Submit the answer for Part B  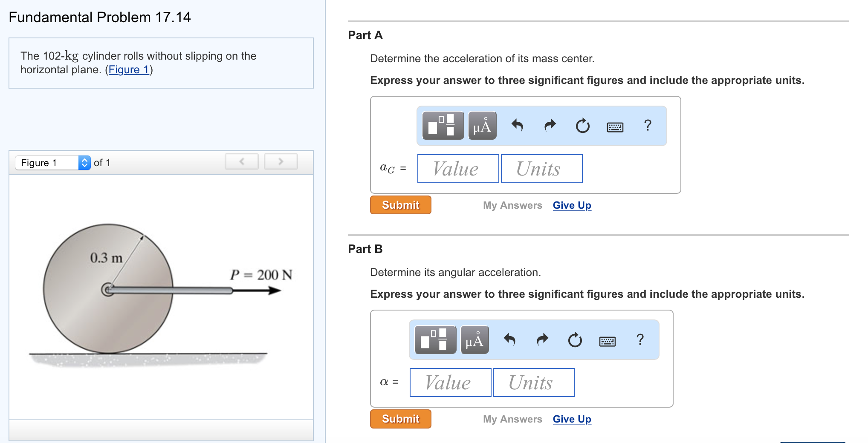(400, 419)
